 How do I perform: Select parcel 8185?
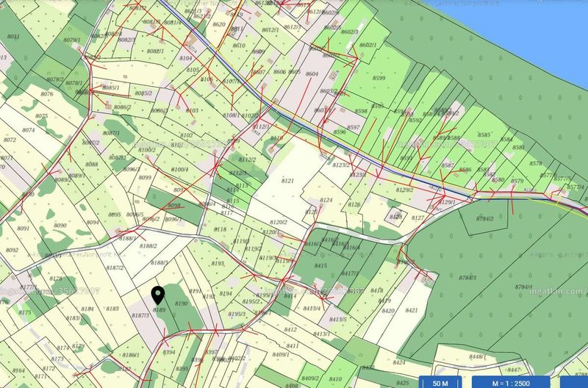[x=112, y=309]
